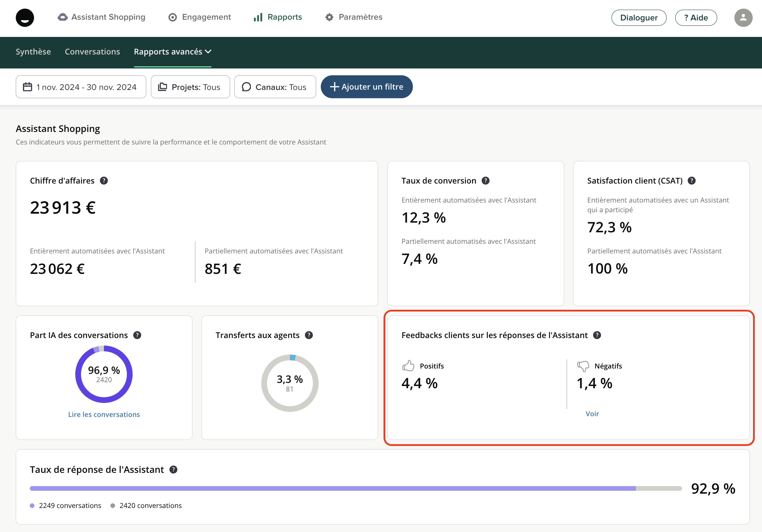Open the Canaux: Tous filter
This screenshot has width=762, height=532.
tap(275, 87)
